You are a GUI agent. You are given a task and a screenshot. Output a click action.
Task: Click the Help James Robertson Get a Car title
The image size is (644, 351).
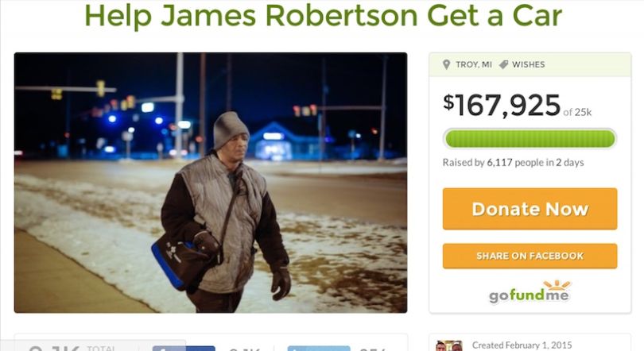tap(323, 15)
